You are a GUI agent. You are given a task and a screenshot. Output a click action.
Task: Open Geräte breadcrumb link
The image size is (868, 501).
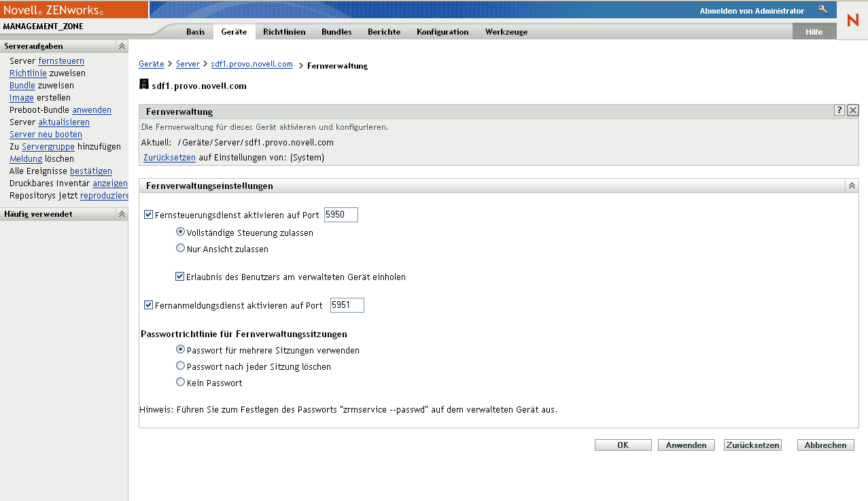(152, 64)
